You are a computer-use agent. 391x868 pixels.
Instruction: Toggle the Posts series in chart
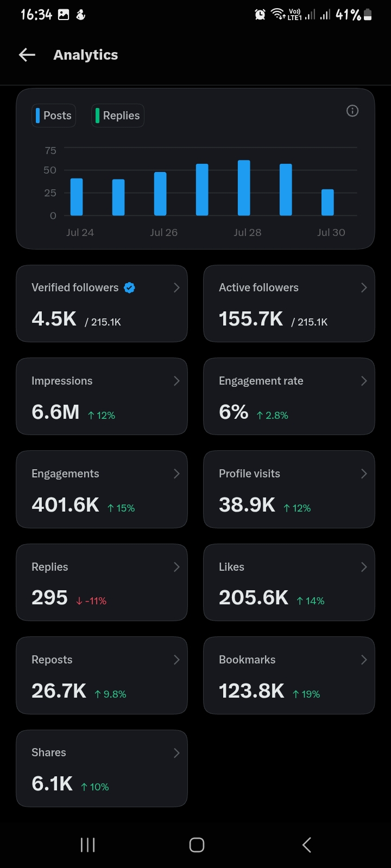[54, 116]
